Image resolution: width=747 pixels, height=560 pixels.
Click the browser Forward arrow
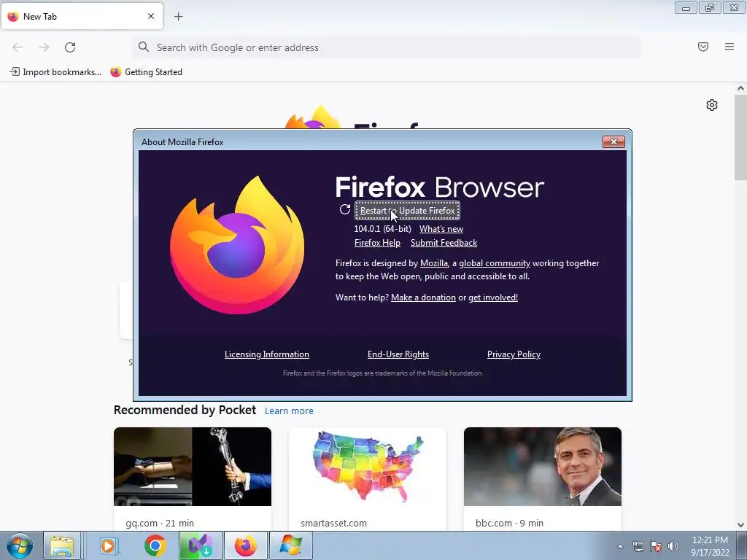click(44, 47)
